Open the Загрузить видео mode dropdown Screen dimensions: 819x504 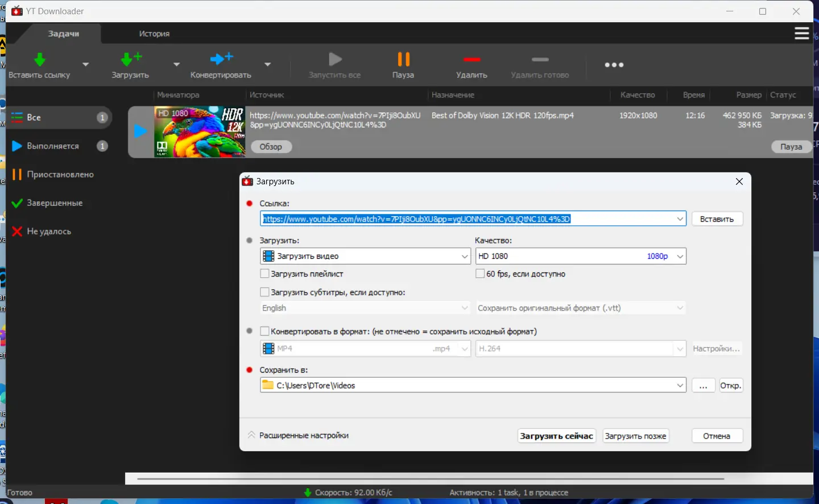[365, 257]
